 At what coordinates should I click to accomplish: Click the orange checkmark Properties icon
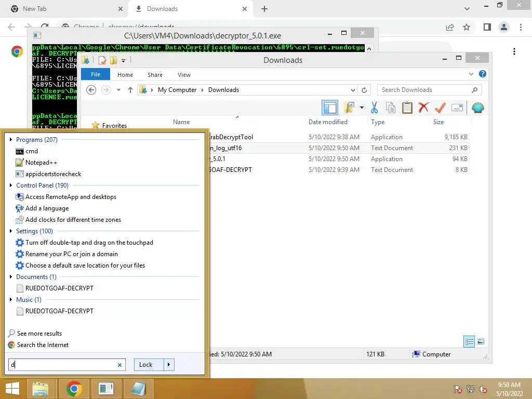click(440, 108)
